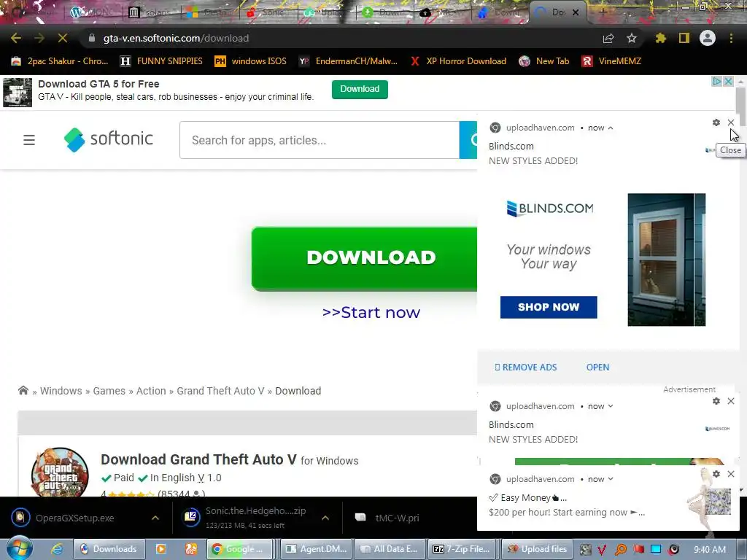The image size is (747, 560).
Task: Switch to the Agent.DM taskbar window
Action: (x=317, y=549)
